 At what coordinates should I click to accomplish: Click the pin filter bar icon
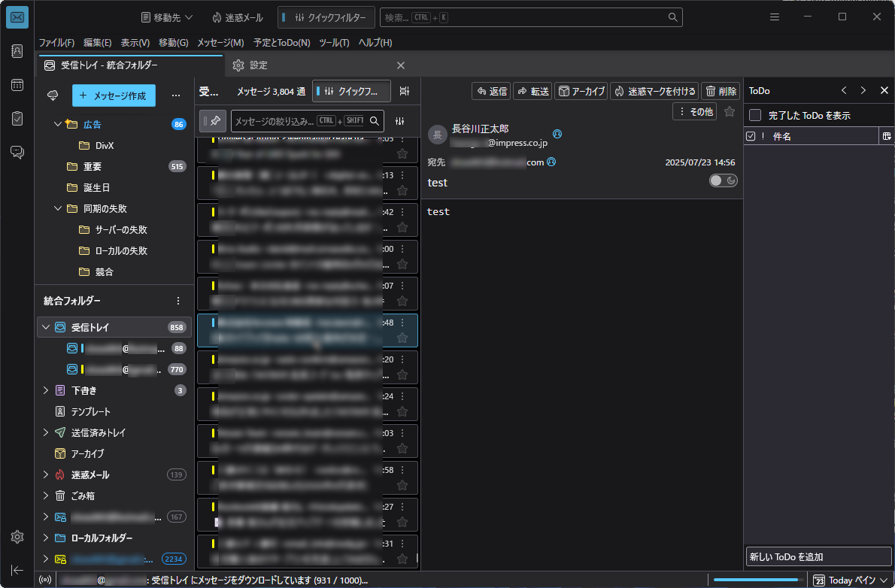[213, 121]
